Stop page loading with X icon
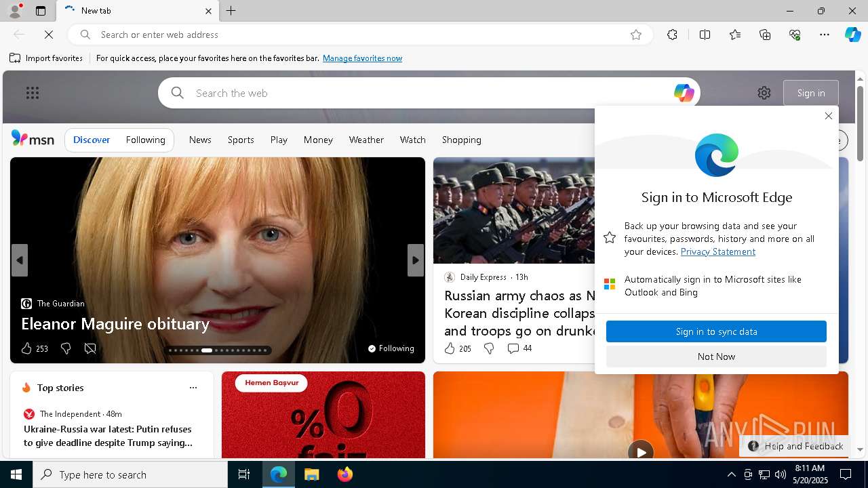The width and height of the screenshot is (868, 488). tap(49, 35)
